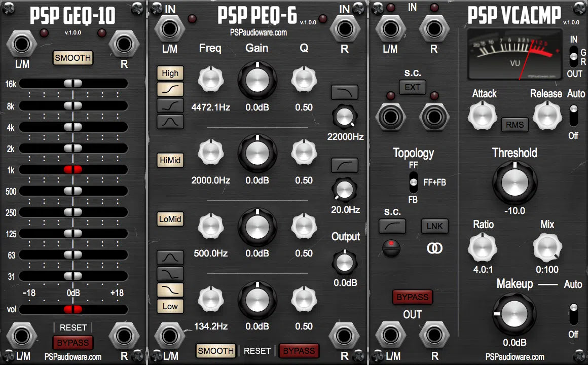Enable EXT sidechain input on VCACMP
This screenshot has width=588, height=365.
click(x=413, y=87)
